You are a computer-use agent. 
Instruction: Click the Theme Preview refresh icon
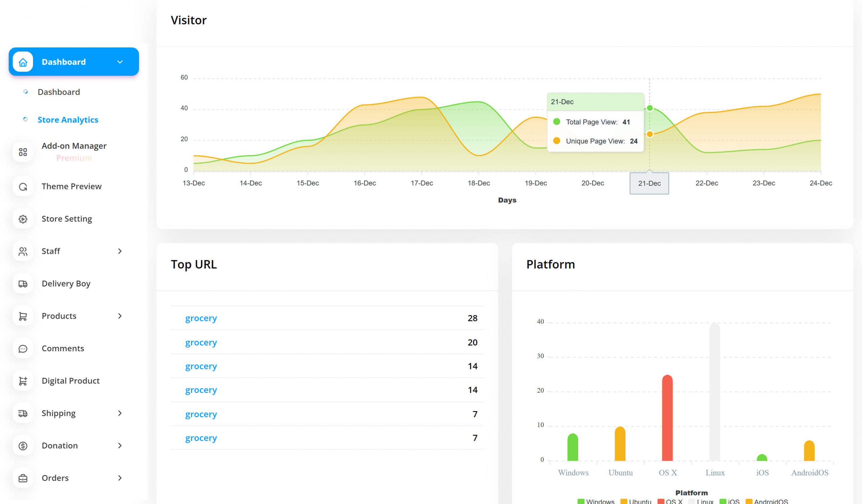[x=23, y=187]
